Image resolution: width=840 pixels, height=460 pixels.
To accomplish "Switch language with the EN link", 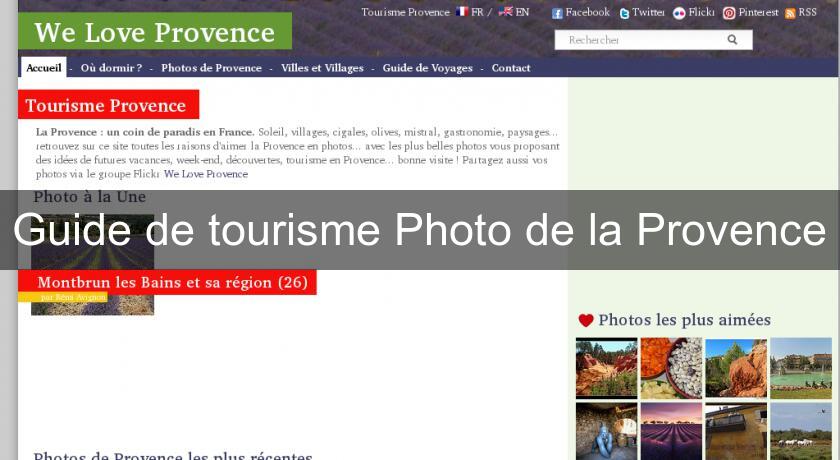I will tap(522, 12).
